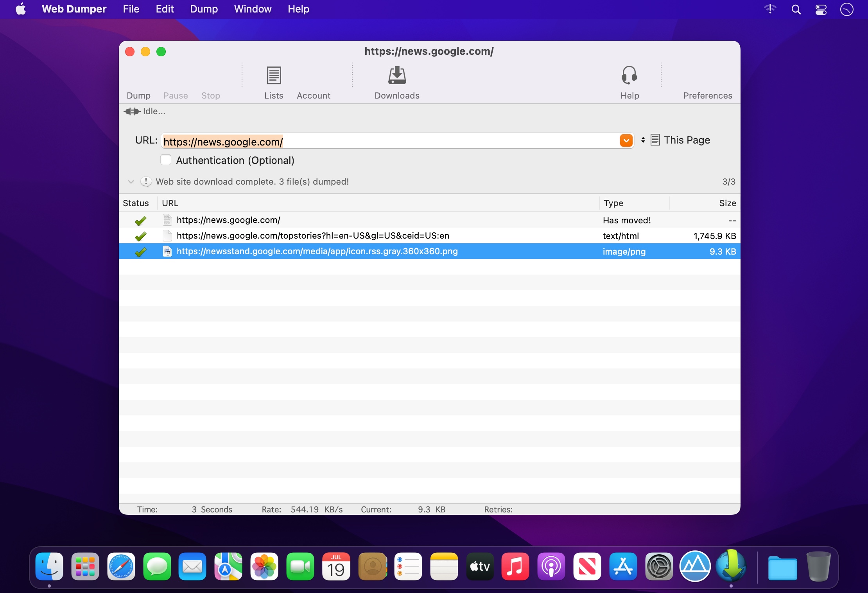Collapse the file list disclosure chevron

131,181
